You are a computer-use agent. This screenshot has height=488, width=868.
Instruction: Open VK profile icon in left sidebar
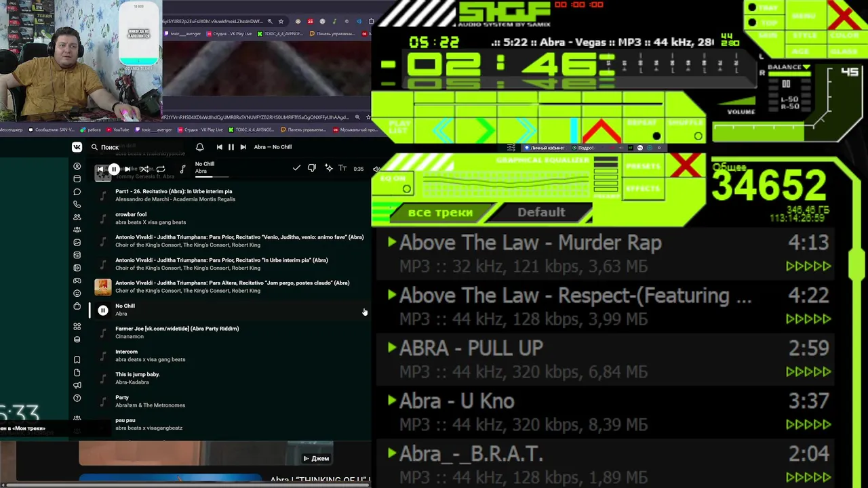[77, 166]
